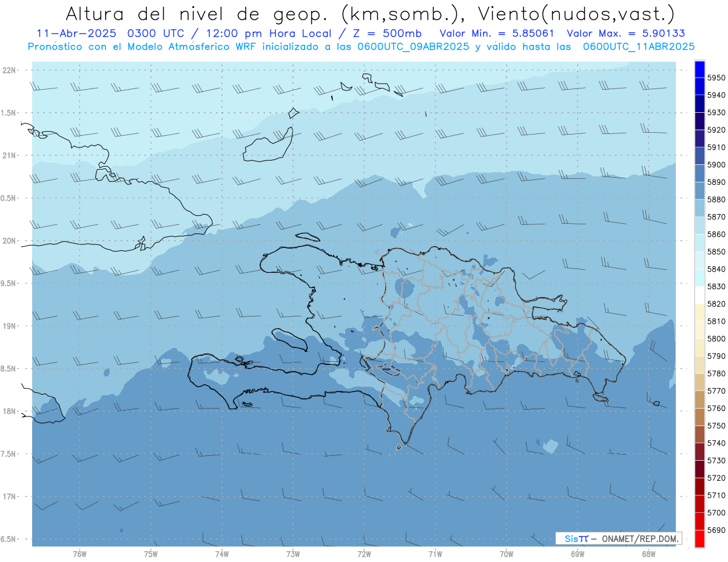
Task: Click the '9.5N' latitude label
Action: pos(8,283)
